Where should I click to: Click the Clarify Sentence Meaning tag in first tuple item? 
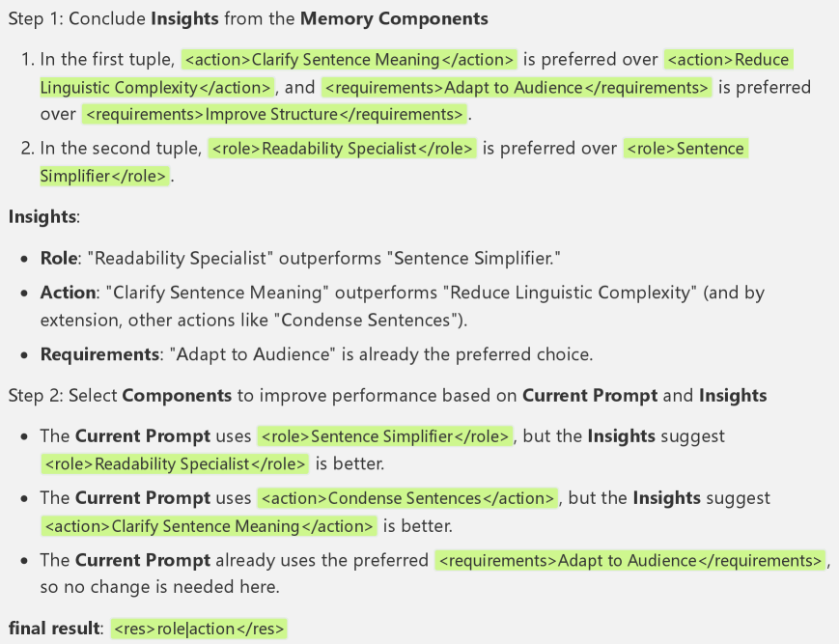pyautogui.click(x=350, y=59)
